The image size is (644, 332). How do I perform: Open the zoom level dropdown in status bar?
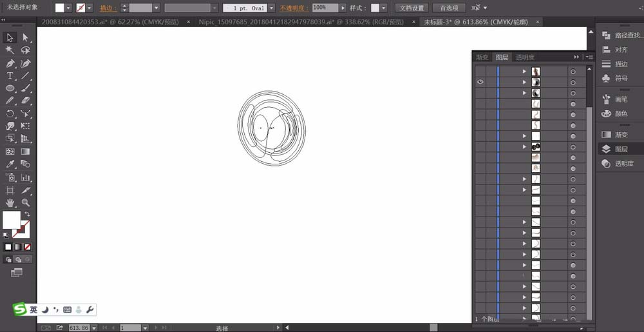tap(94, 328)
